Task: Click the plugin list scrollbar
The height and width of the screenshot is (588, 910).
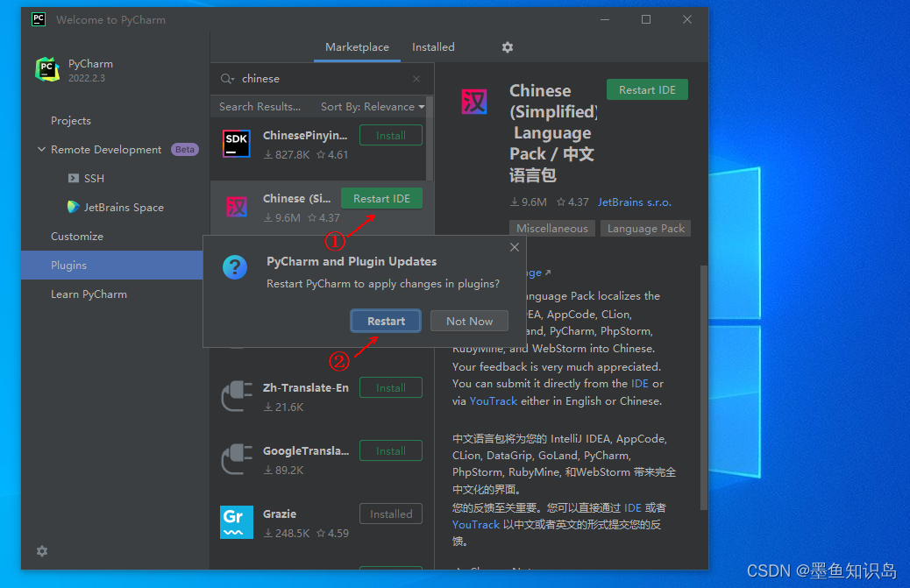Action: (430, 139)
